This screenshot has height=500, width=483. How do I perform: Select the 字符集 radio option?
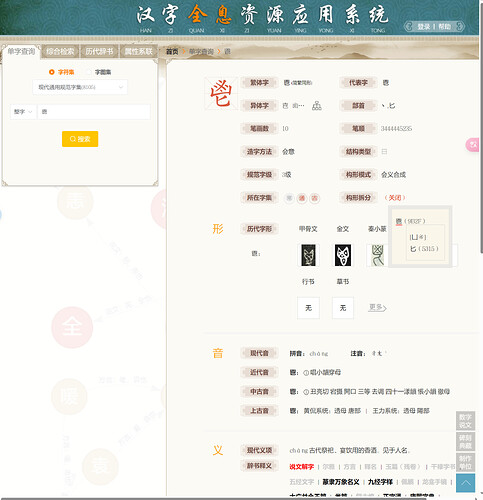(62, 72)
